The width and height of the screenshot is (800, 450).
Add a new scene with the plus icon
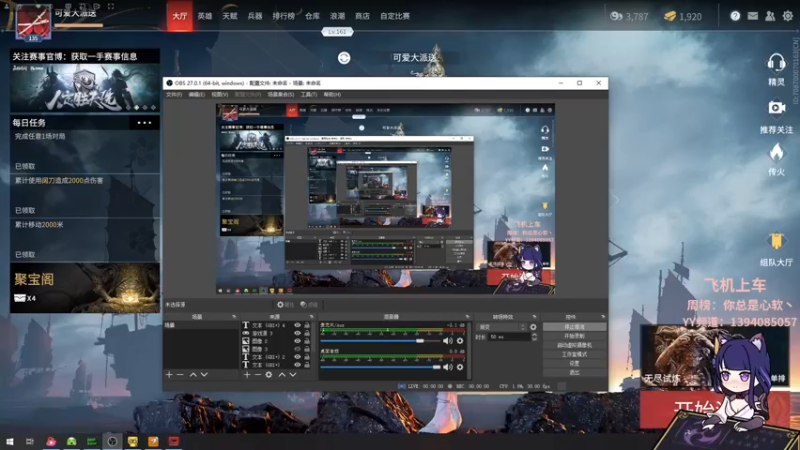point(169,375)
